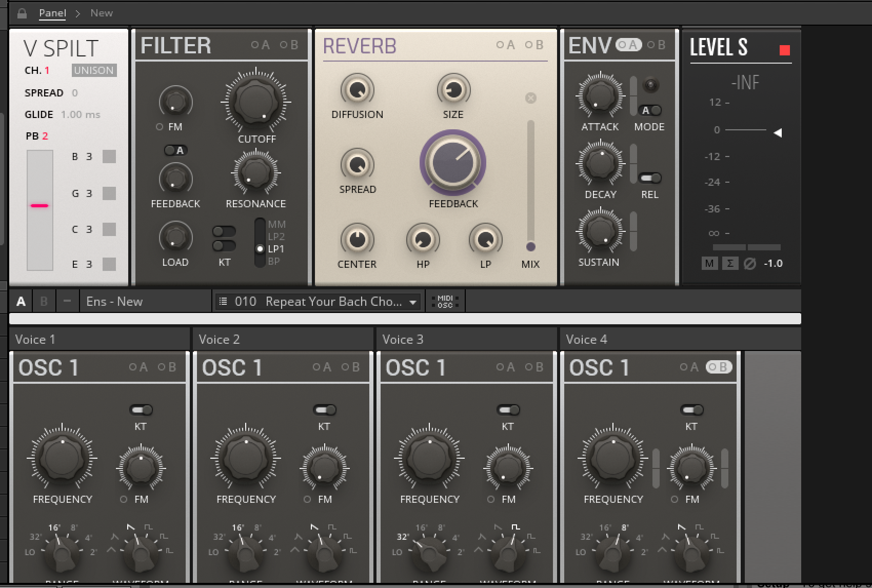872x588 pixels.
Task: Toggle the ENV MODE A switch
Action: (650, 110)
